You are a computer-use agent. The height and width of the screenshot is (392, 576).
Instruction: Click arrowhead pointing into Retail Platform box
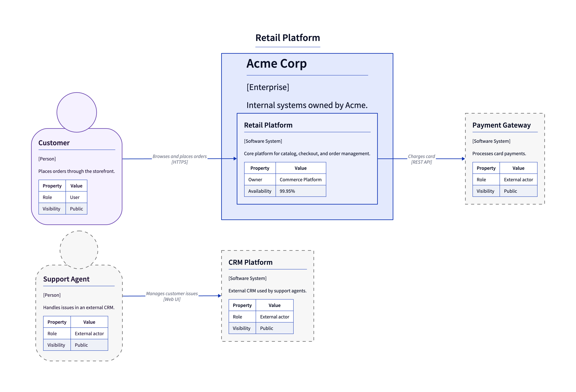coord(235,158)
